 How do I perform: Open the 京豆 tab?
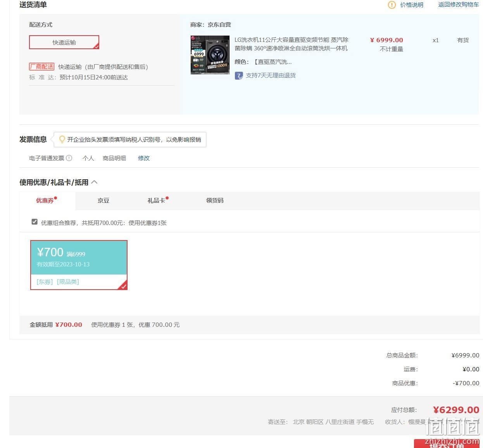click(103, 201)
